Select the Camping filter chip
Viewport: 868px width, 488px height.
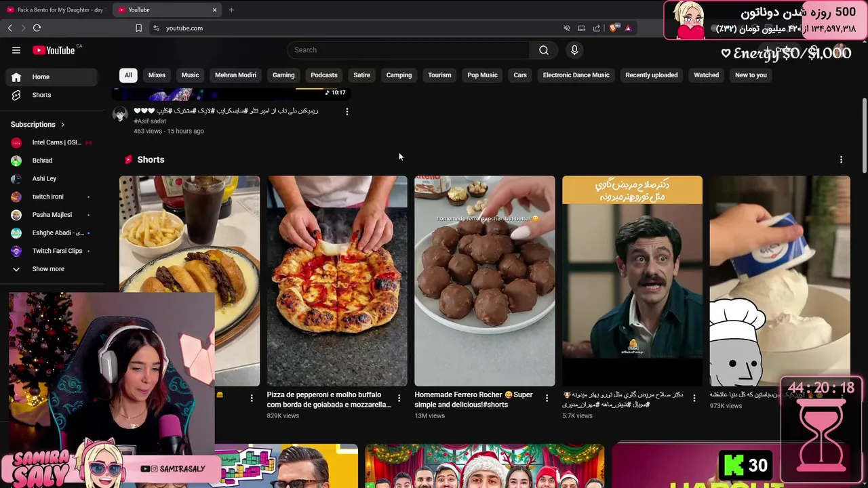click(x=399, y=75)
